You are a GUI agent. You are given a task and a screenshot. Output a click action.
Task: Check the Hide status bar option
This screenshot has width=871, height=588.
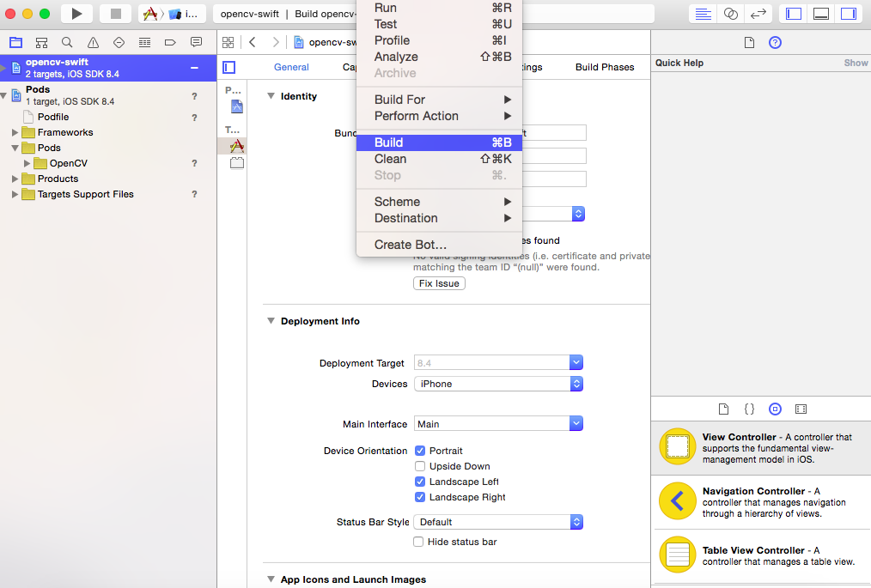click(418, 541)
